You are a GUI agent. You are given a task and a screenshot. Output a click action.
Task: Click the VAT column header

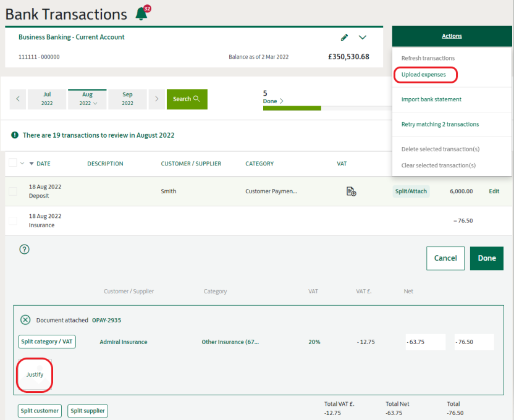(342, 164)
